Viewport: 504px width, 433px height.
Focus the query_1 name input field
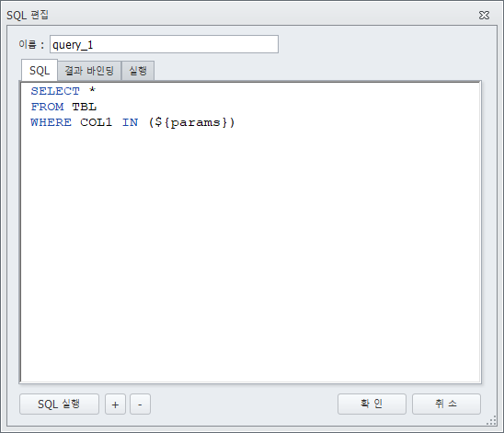164,44
